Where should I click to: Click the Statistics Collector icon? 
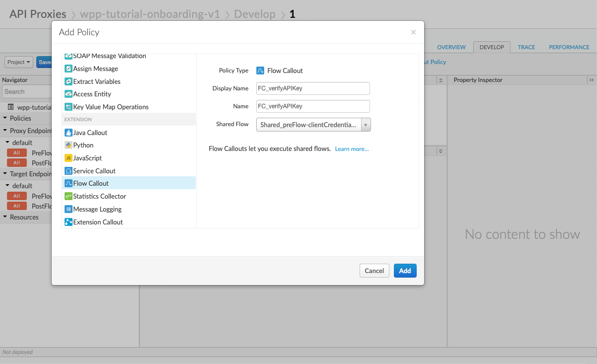(69, 197)
